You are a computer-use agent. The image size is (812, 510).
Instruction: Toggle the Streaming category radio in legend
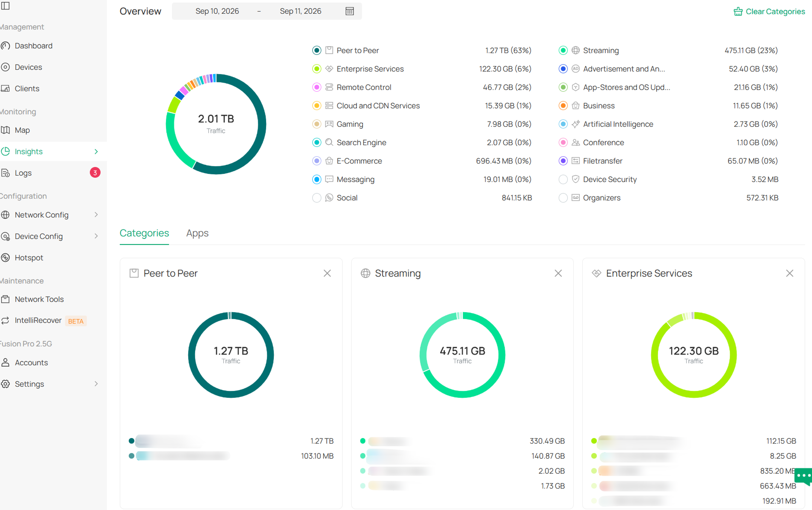(563, 50)
